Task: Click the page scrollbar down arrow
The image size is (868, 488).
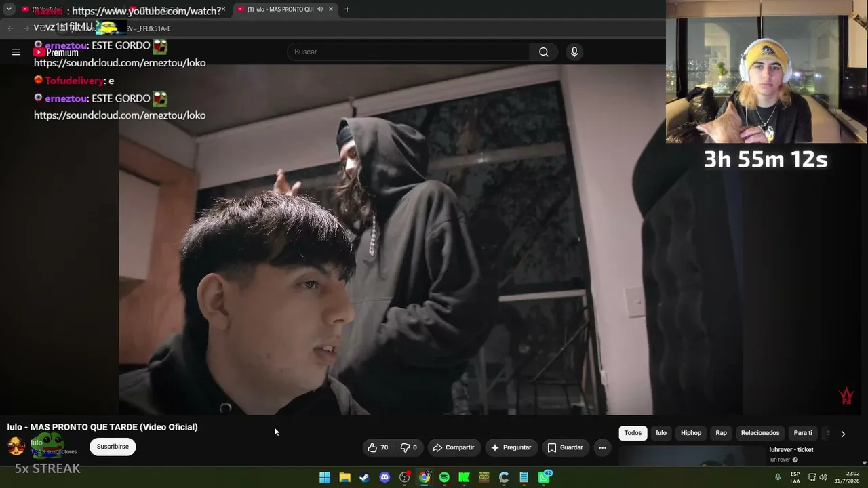Action: (x=864, y=462)
